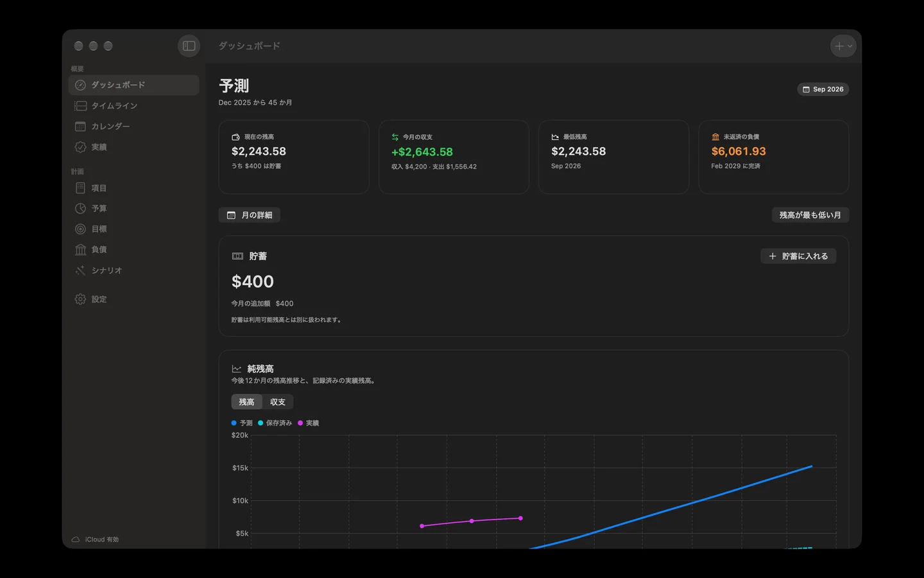Select the Sep 2026 date button
Viewport: 924px width, 578px height.
coord(823,89)
